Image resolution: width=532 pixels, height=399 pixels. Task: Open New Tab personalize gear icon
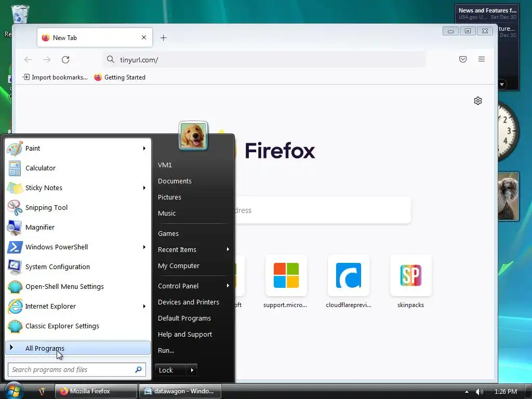click(478, 101)
